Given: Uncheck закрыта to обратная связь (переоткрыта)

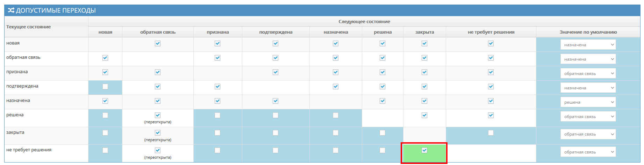Looking at the screenshot, I should (158, 133).
